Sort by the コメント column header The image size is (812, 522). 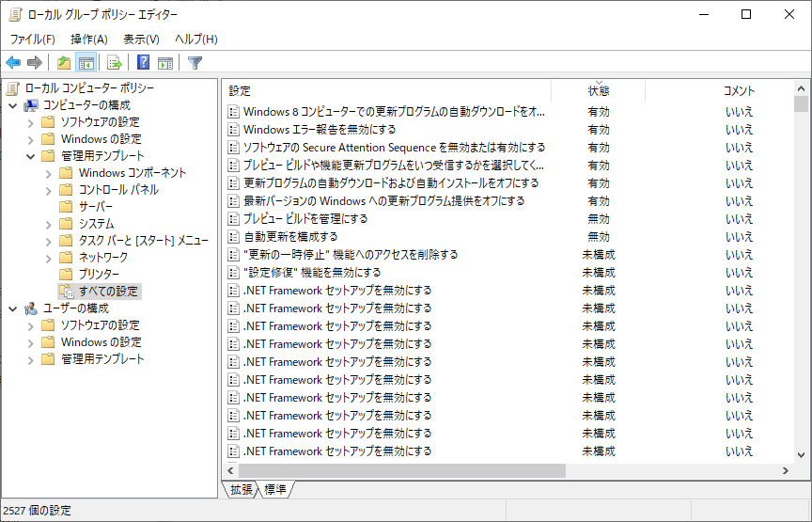[719, 90]
